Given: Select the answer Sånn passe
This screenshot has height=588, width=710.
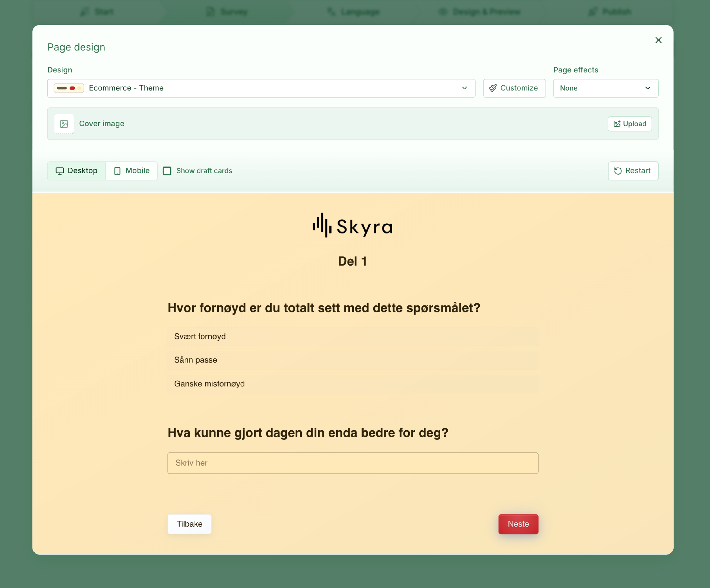Looking at the screenshot, I should click(x=353, y=360).
